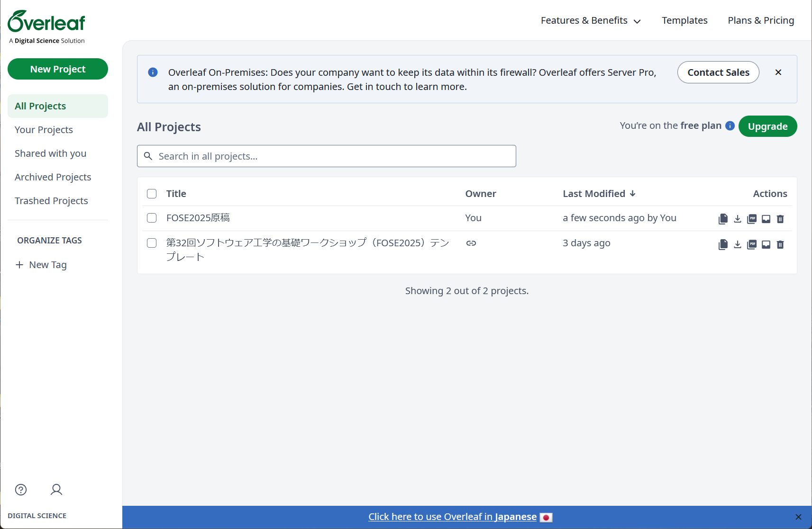Click the Title column header
812x529 pixels.
(176, 194)
